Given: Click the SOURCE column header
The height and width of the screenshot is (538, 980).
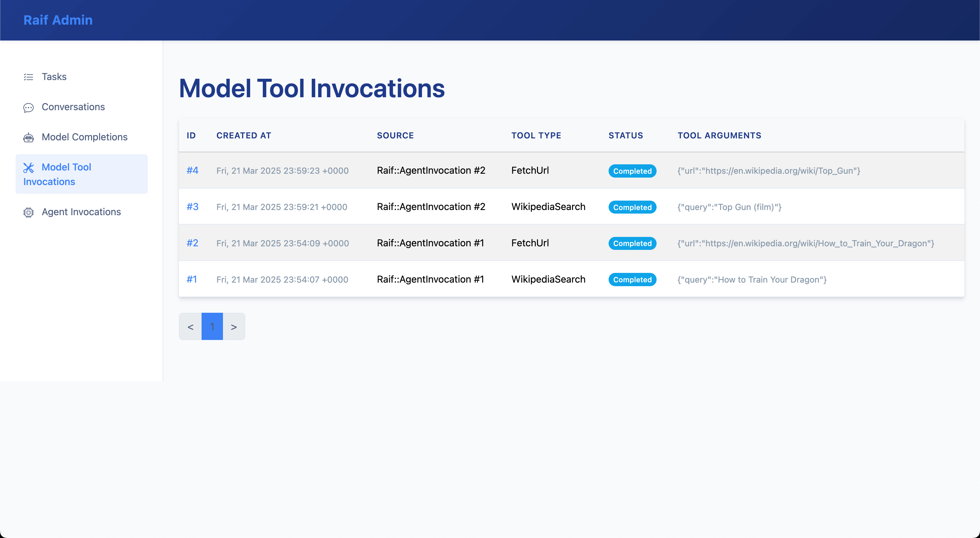Looking at the screenshot, I should pos(395,135).
